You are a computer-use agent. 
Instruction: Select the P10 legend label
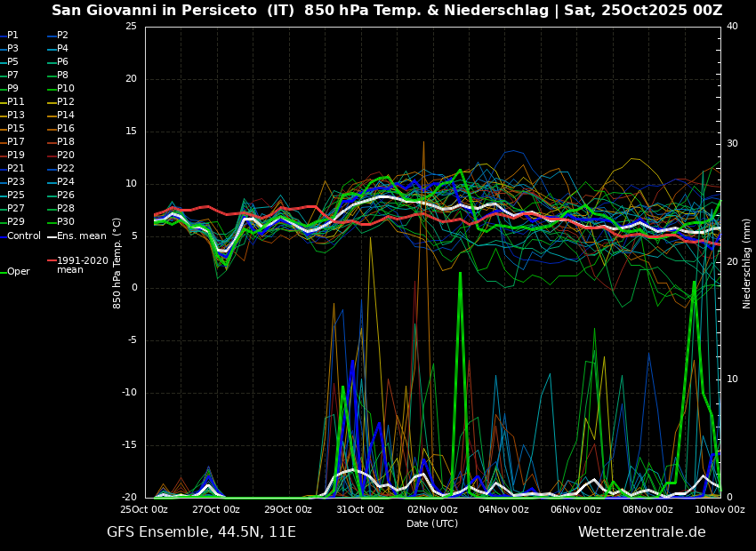pos(66,89)
